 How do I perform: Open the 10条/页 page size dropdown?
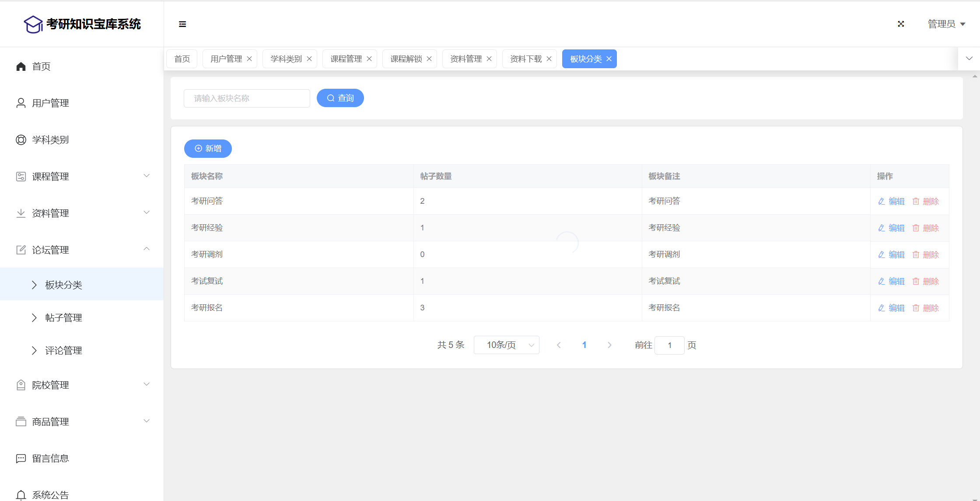click(x=506, y=345)
